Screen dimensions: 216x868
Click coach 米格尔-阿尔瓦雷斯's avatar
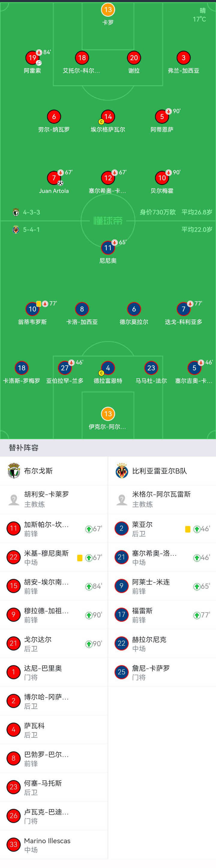pyautogui.click(x=122, y=499)
